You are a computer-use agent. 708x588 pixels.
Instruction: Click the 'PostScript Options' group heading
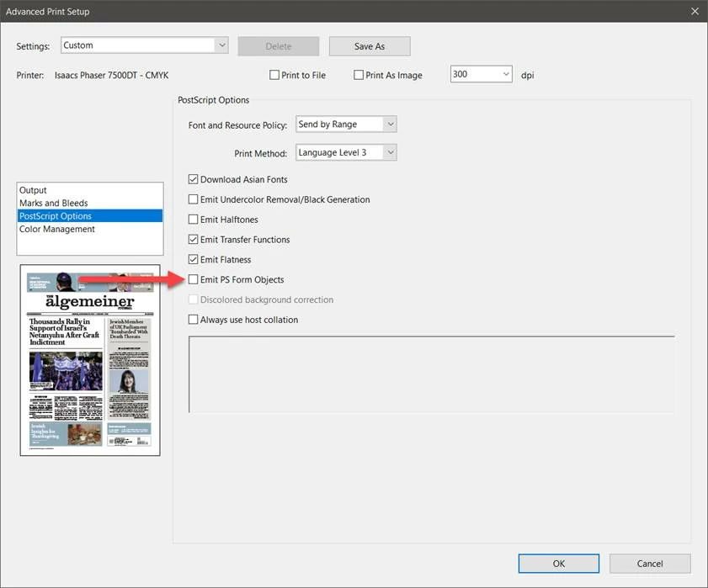tap(214, 100)
